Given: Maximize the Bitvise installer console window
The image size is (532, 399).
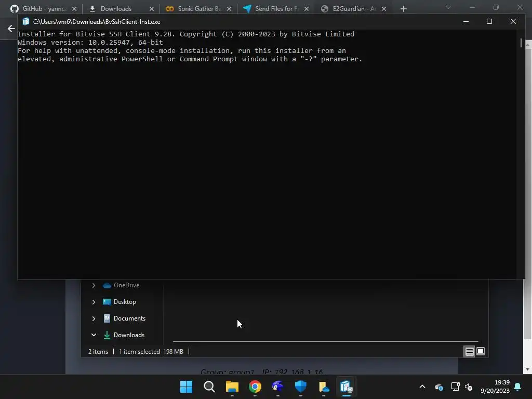Looking at the screenshot, I should click(x=489, y=21).
